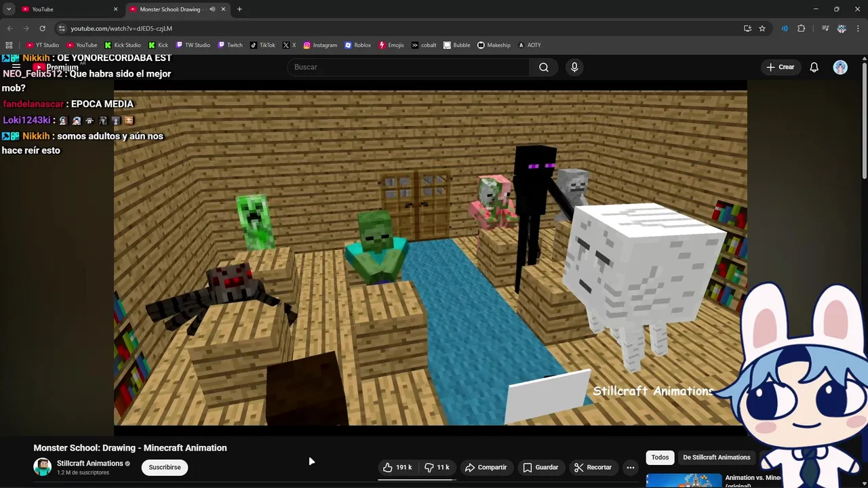Viewport: 868px width, 488px height.
Task: Open the Chrome profile avatar
Action: coord(842,28)
